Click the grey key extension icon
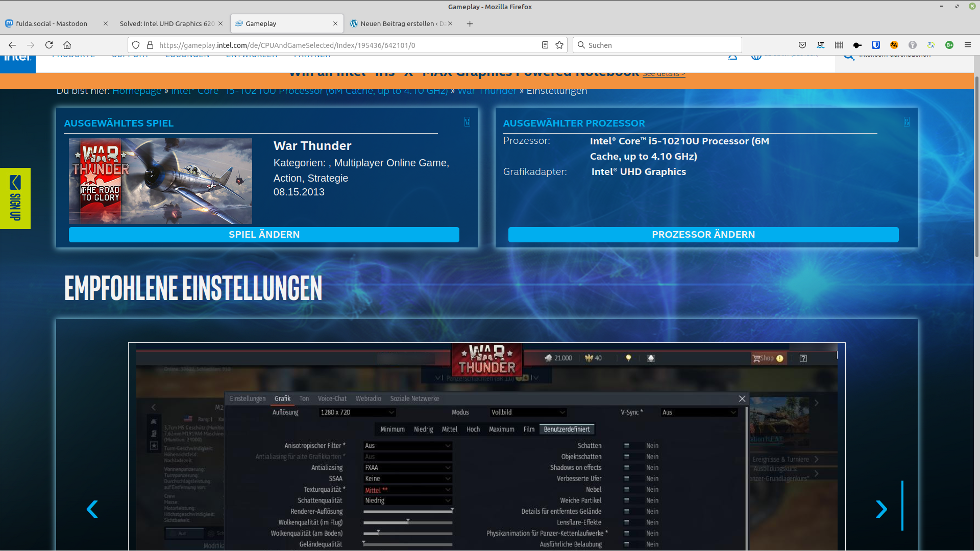Image resolution: width=980 pixels, height=551 pixels. click(x=913, y=45)
